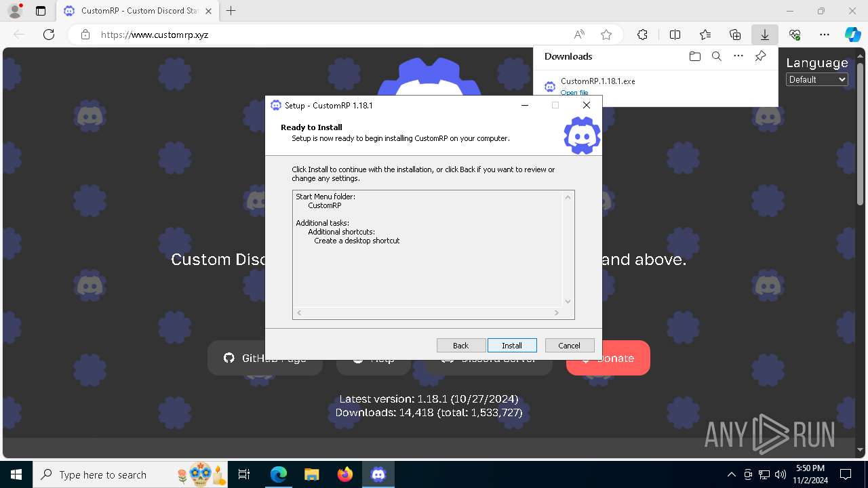The image size is (868, 488).
Task: Open volume control in system tray
Action: pos(780,474)
